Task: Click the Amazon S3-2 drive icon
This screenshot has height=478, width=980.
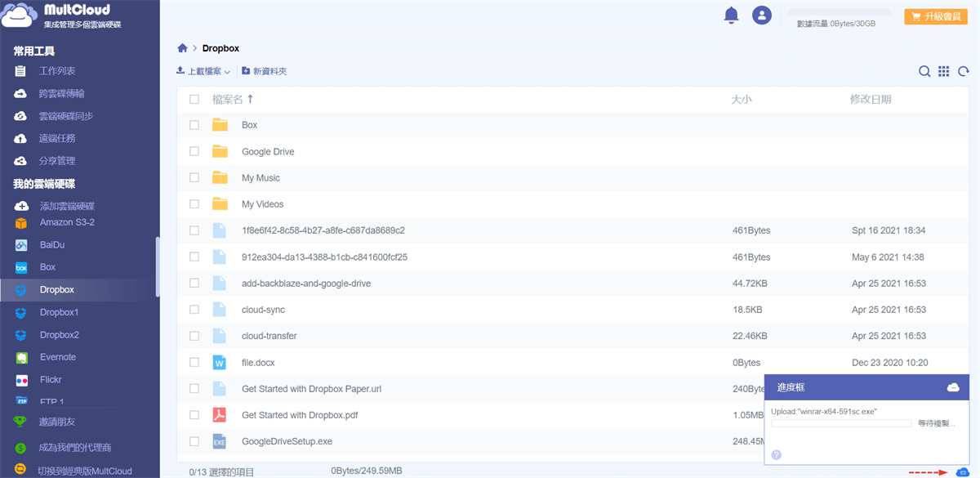Action: (x=22, y=222)
